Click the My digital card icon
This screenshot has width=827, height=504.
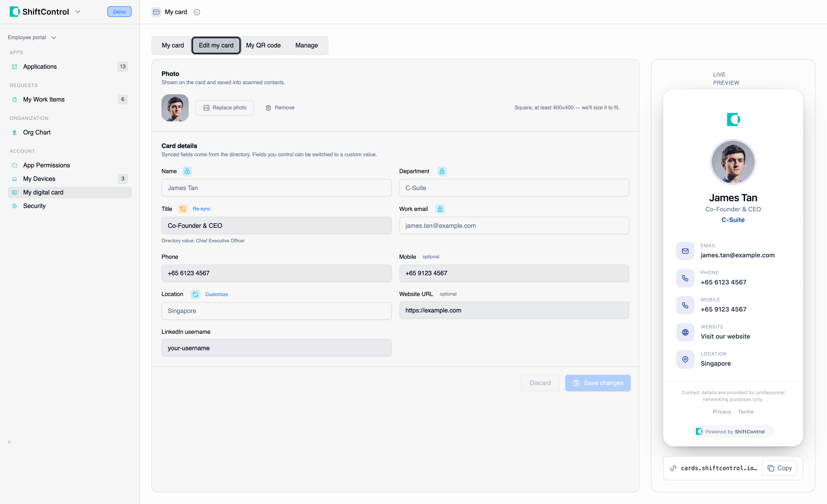(x=14, y=192)
